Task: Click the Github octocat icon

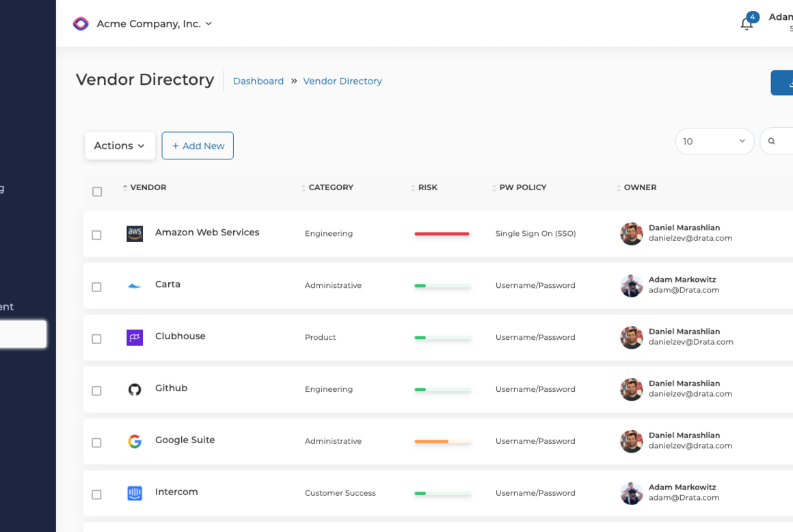Action: 135,389
